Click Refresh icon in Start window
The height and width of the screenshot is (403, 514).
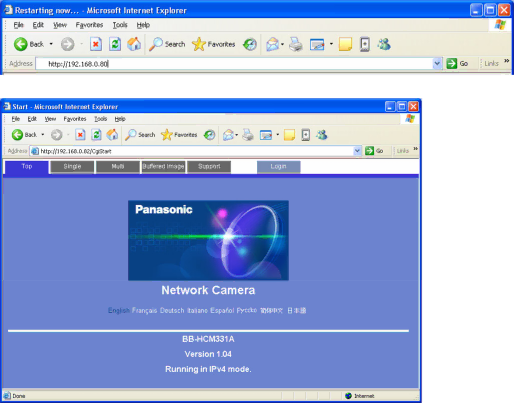pyautogui.click(x=96, y=135)
